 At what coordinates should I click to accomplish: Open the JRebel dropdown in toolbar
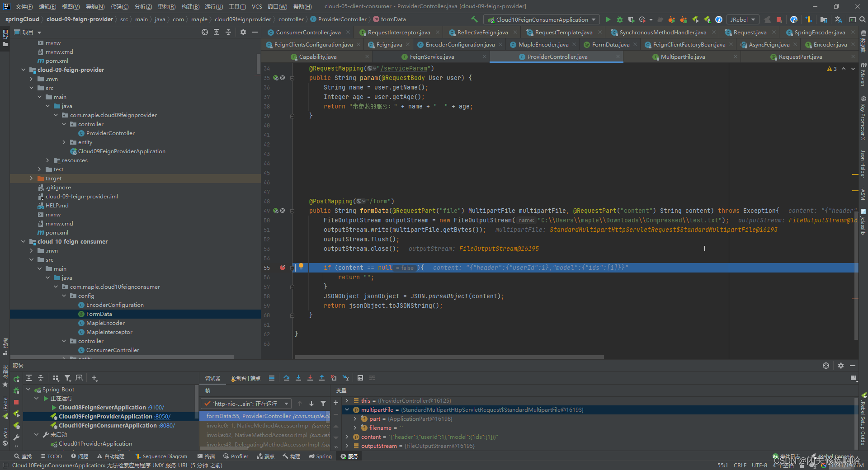pyautogui.click(x=743, y=19)
